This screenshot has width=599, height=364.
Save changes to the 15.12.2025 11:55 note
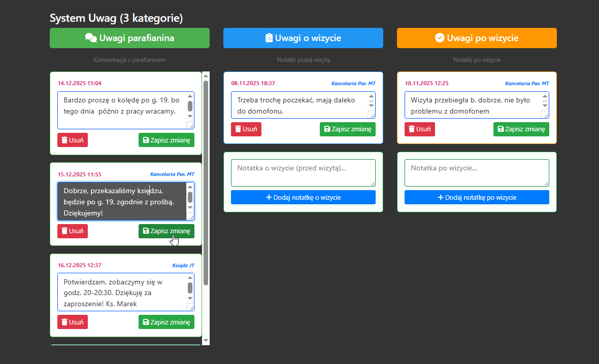[166, 231]
